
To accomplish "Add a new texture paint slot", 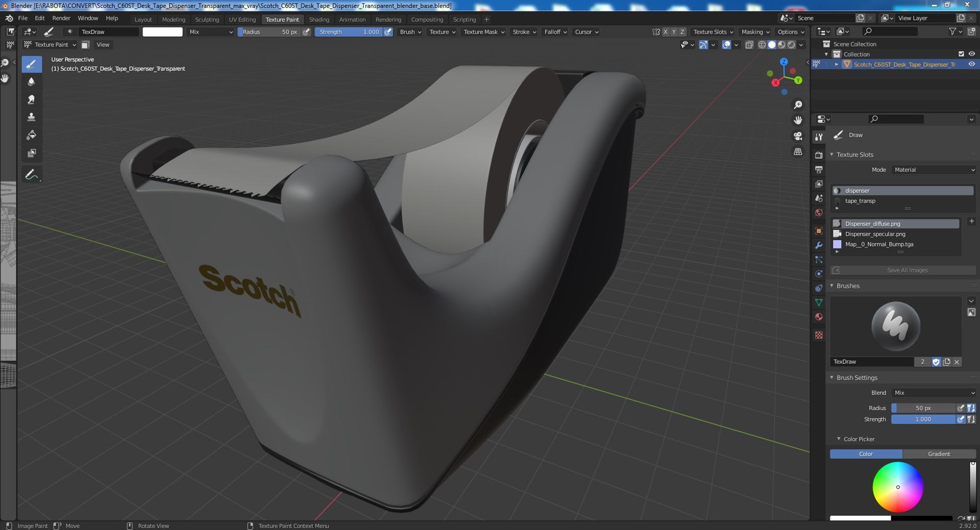I will click(971, 221).
